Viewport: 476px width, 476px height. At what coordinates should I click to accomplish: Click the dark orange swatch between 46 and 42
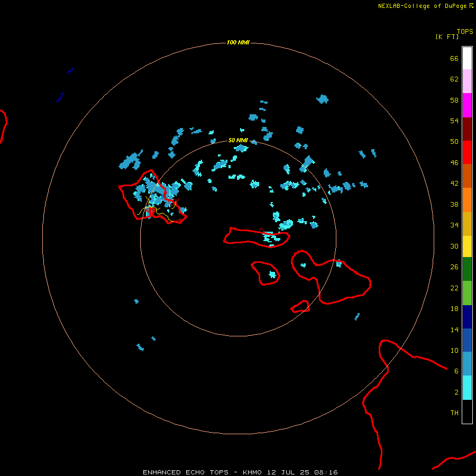(467, 176)
